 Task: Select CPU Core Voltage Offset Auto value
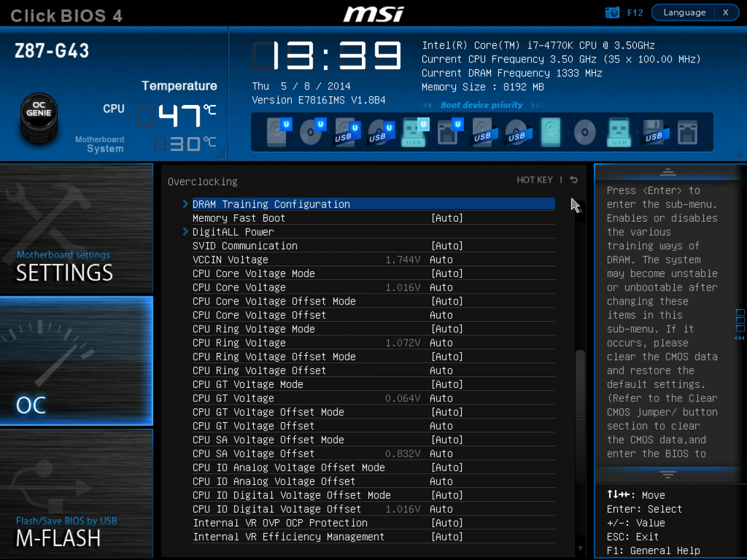(x=441, y=315)
